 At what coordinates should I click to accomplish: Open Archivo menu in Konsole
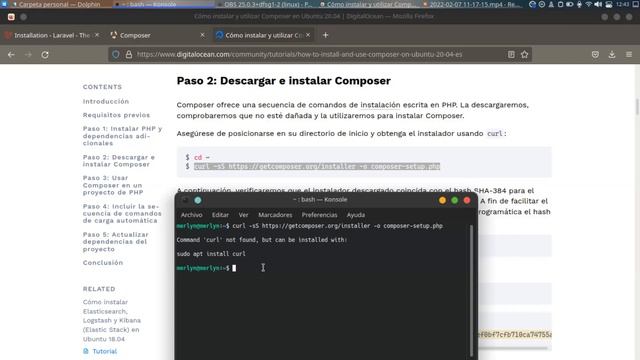point(191,215)
